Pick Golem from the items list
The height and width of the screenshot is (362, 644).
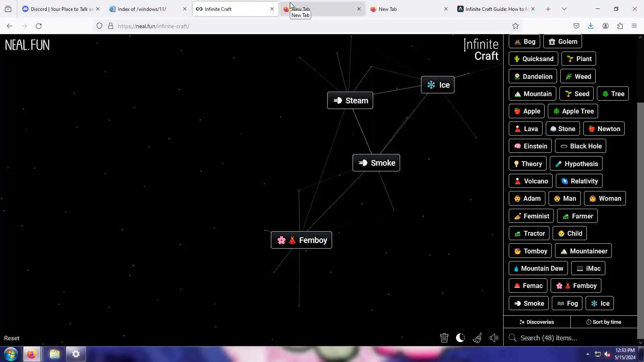tap(563, 41)
